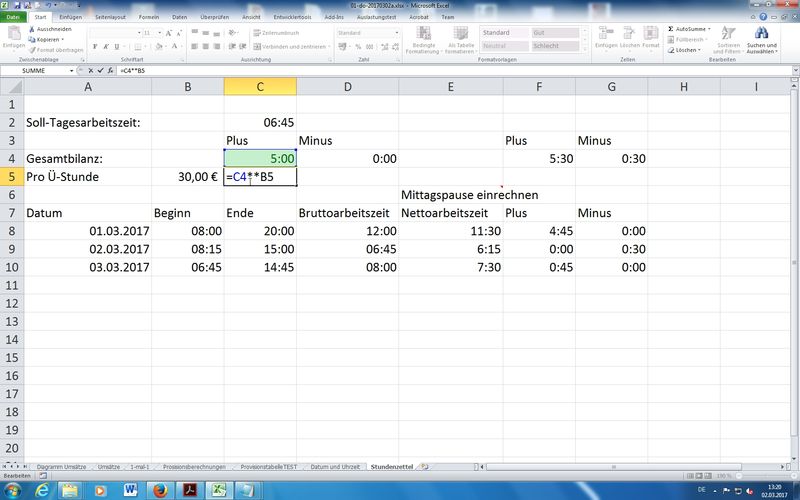The height and width of the screenshot is (500, 800).
Task: Click the Ausschneiden button
Action: click(x=52, y=29)
